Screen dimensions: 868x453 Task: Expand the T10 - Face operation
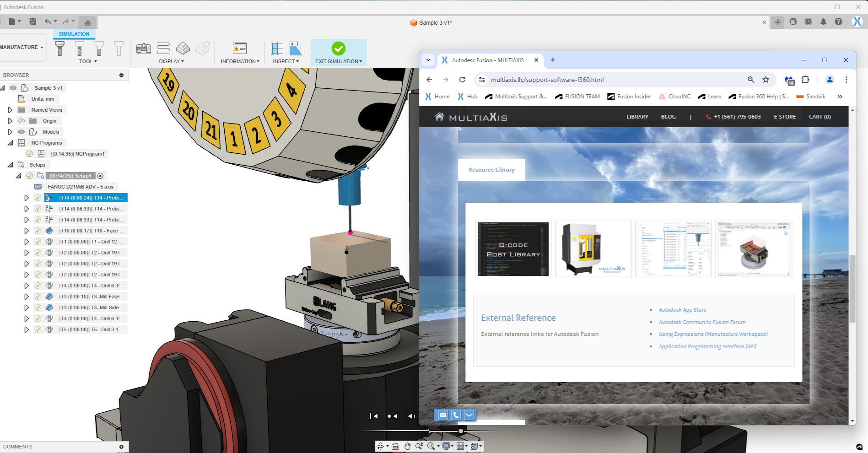[27, 231]
